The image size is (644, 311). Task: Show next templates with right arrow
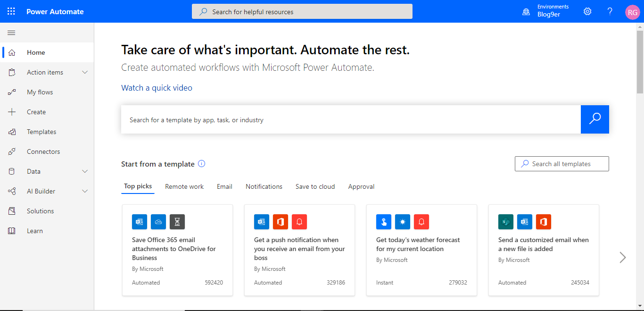[623, 257]
